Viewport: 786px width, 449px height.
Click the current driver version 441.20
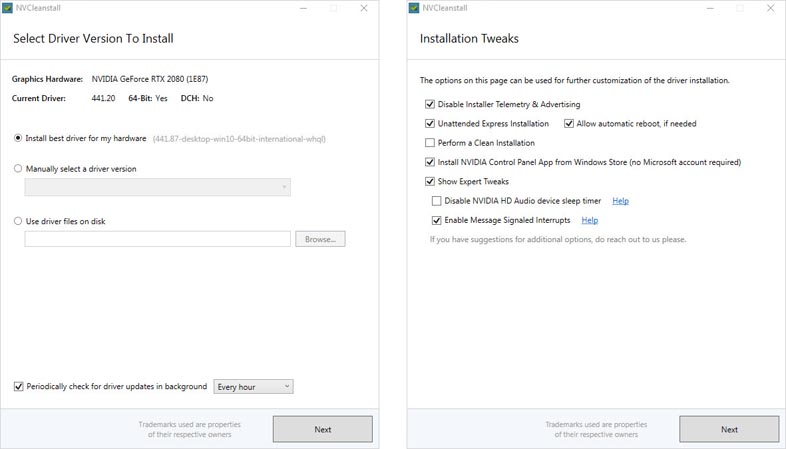click(x=103, y=98)
